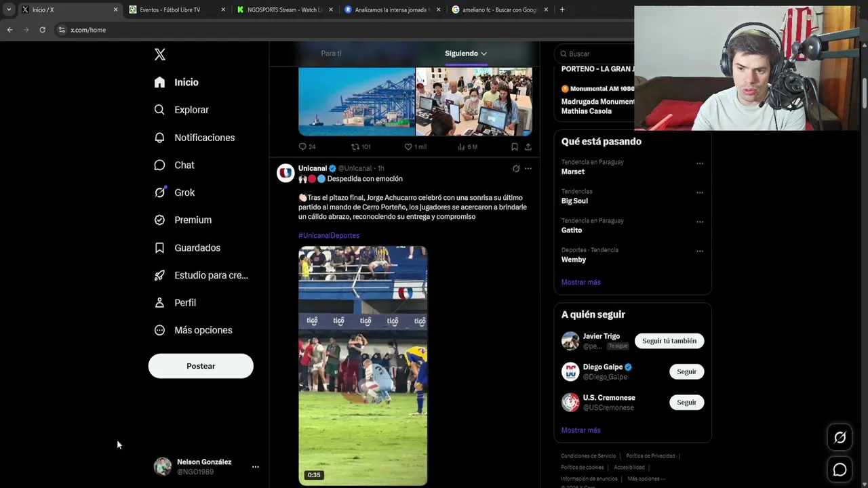Open a new browser tab
Screen dimensions: 868x488
pyautogui.click(x=562, y=9)
